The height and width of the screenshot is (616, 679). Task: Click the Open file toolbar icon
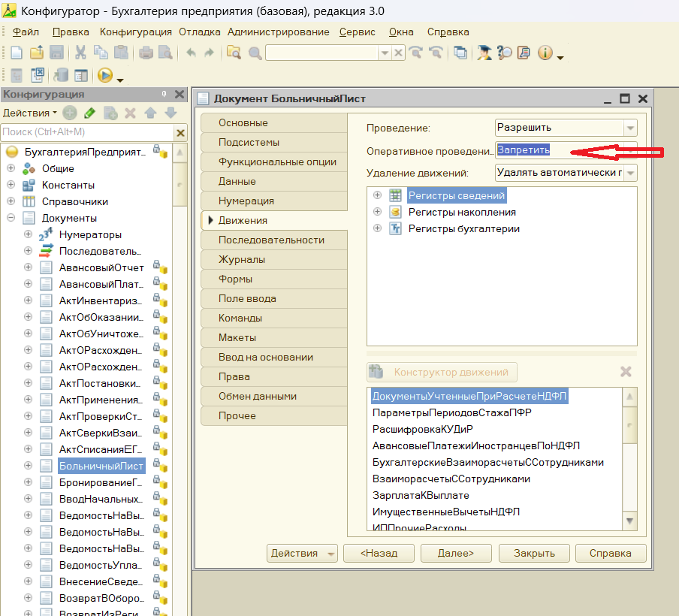tap(36, 53)
